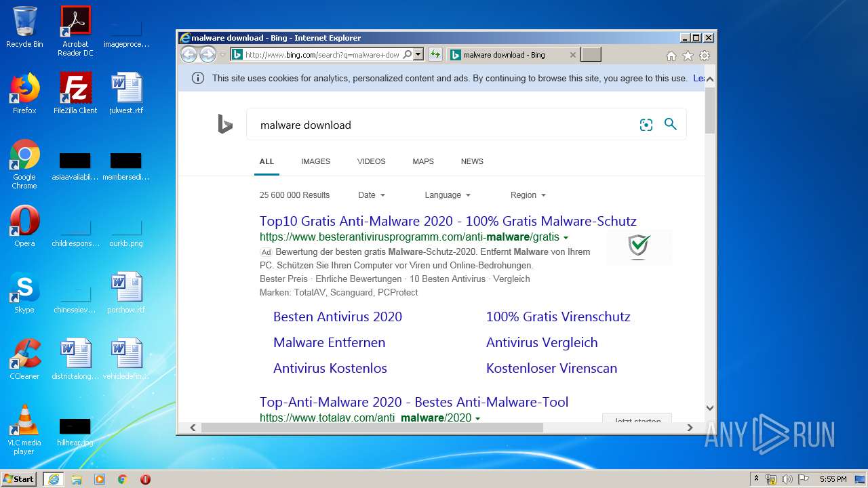Screen dimensions: 868x488
Task: Launch CCleaner desktop shortcut
Action: coord(24,359)
